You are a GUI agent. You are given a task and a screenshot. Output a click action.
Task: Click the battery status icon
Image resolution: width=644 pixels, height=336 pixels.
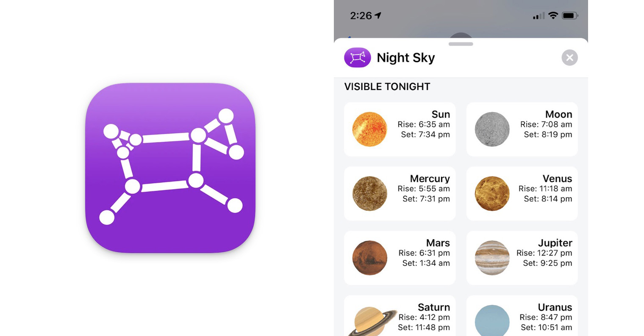(x=570, y=16)
